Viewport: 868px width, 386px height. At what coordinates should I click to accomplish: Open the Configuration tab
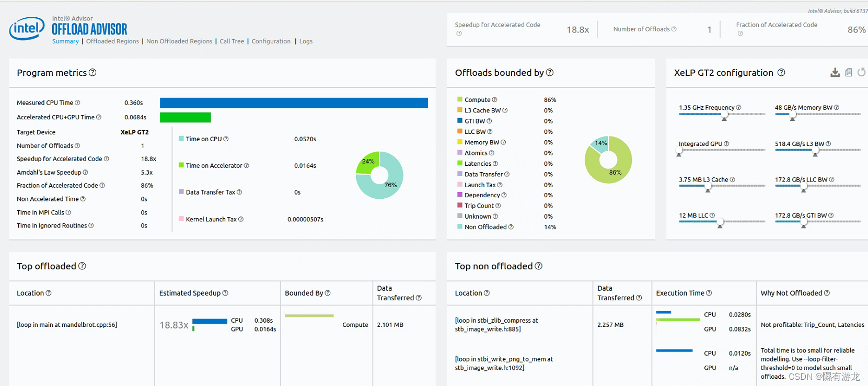pos(271,41)
